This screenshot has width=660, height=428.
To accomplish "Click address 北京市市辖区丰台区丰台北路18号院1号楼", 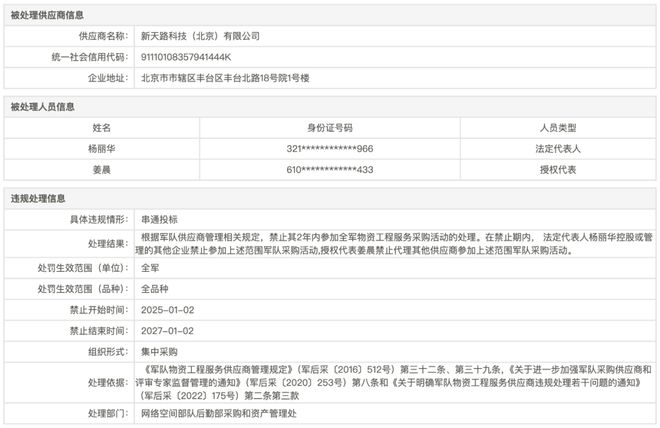I will (225, 78).
